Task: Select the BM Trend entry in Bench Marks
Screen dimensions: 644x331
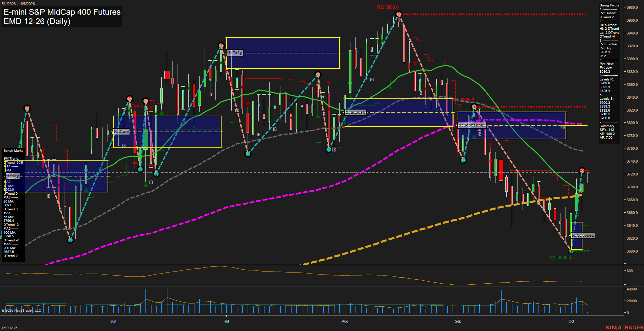Action: [11, 159]
